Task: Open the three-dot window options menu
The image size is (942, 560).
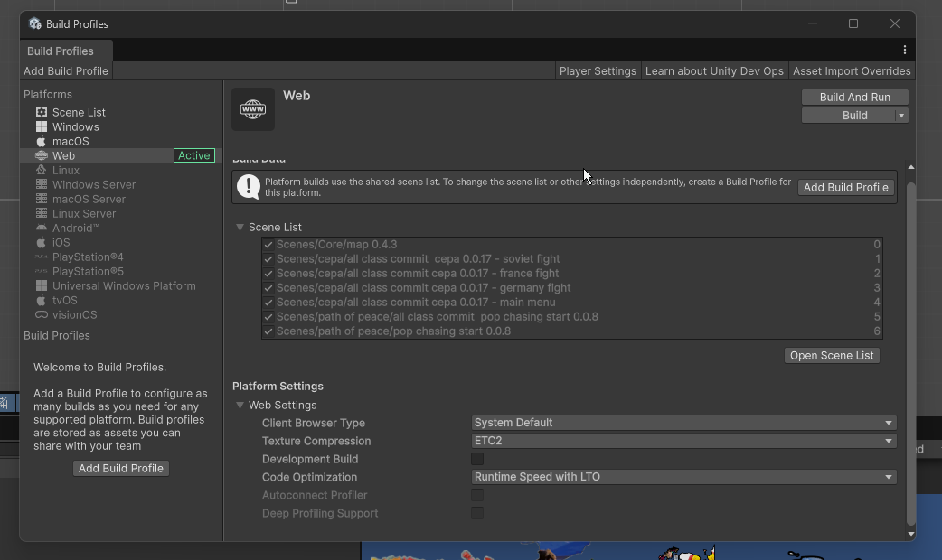Action: 905,51
